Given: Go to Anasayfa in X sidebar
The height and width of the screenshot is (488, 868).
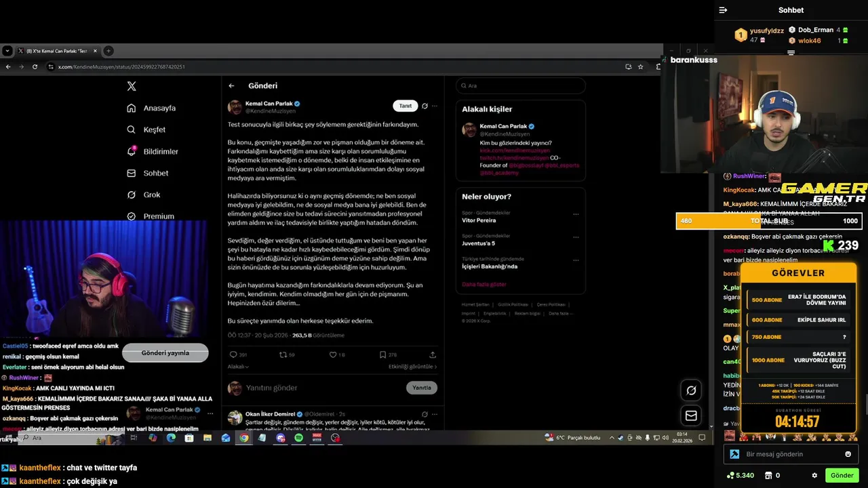Looking at the screenshot, I should 151,108.
